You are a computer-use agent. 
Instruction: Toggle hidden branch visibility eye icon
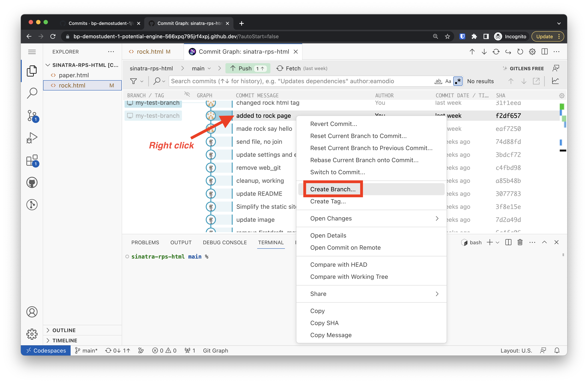click(187, 94)
